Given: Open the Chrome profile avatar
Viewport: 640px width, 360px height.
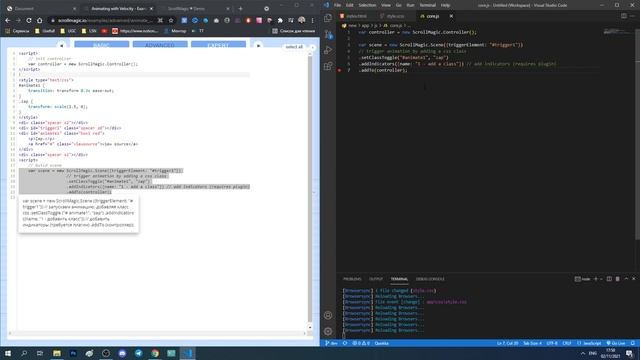Looking at the screenshot, I should coord(302,20).
